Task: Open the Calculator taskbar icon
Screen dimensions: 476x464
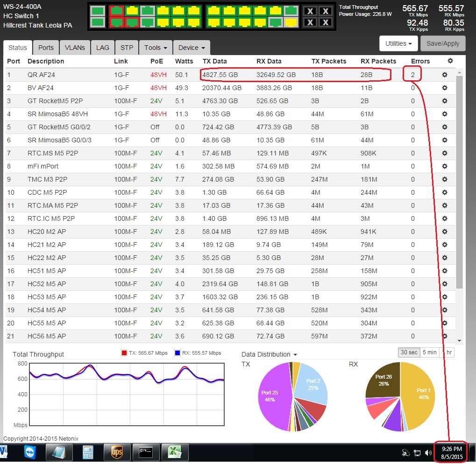Action: click(x=88, y=452)
